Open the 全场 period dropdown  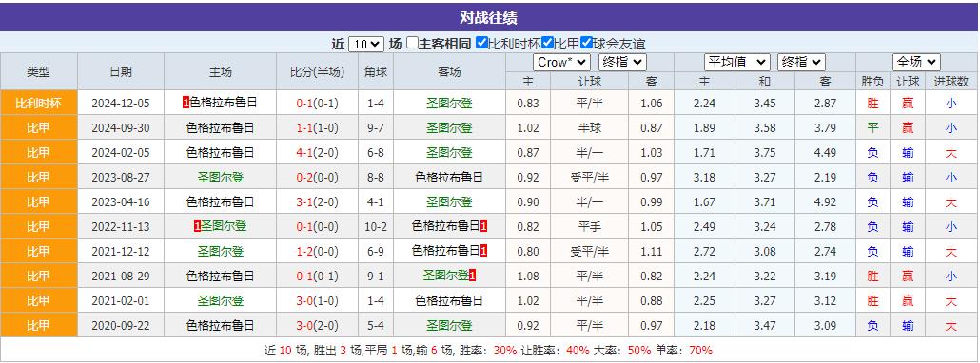[916, 62]
